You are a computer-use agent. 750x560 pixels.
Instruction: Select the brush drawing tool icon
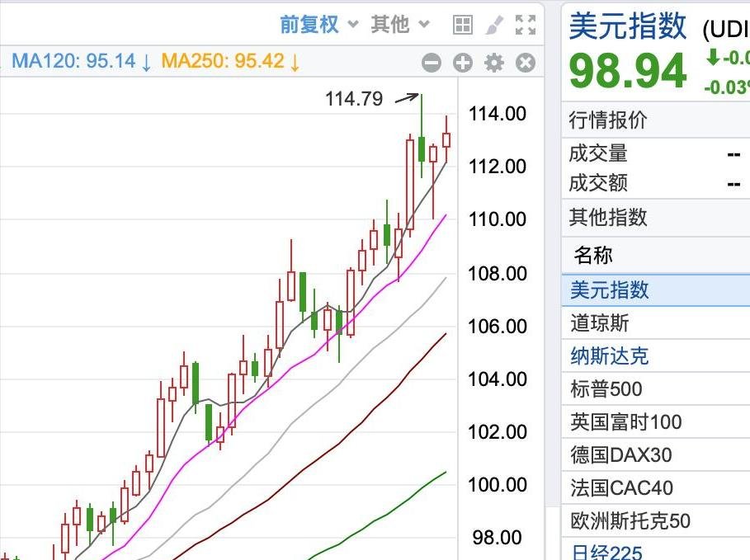[x=494, y=24]
